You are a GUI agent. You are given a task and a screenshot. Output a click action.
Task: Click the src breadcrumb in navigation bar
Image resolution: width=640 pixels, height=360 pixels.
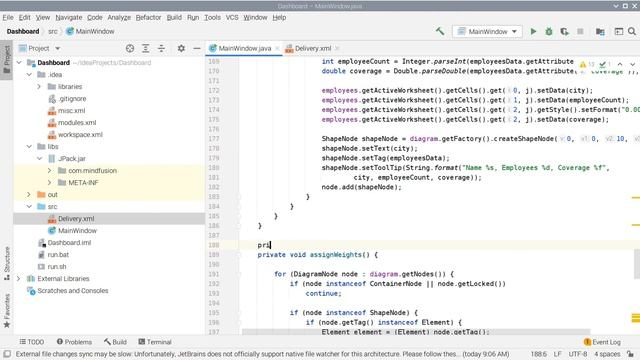[53, 31]
